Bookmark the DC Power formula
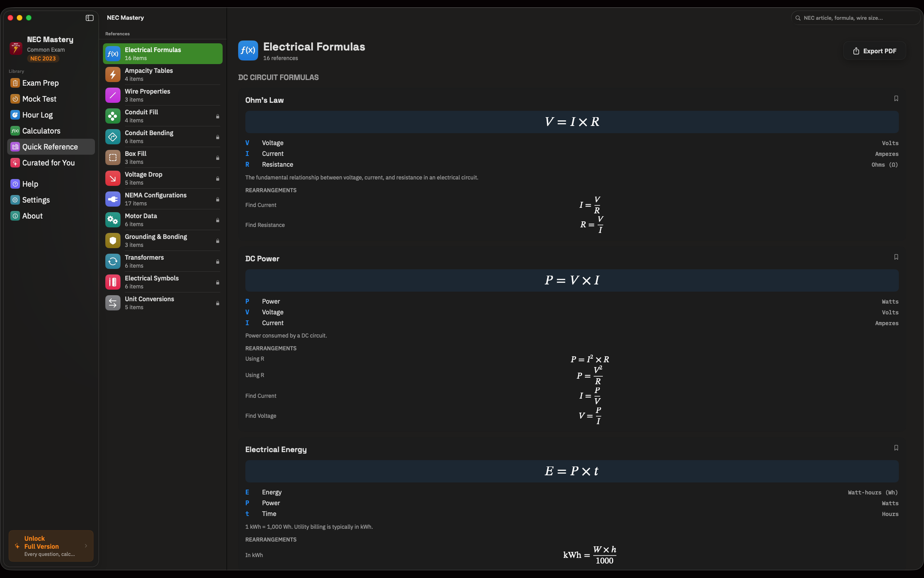 pos(896,257)
